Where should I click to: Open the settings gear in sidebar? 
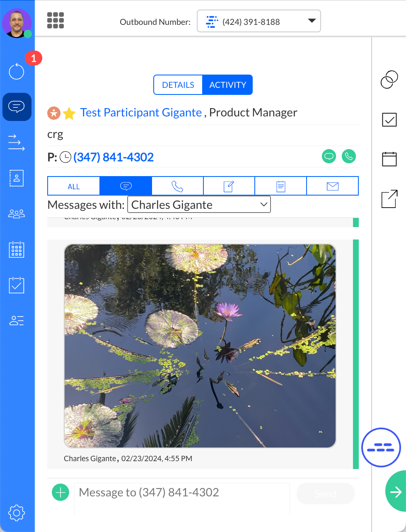(17, 513)
